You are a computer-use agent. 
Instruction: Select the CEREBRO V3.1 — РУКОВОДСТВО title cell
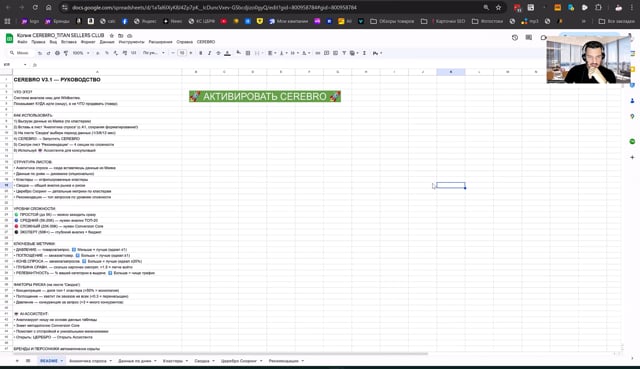[97, 80]
